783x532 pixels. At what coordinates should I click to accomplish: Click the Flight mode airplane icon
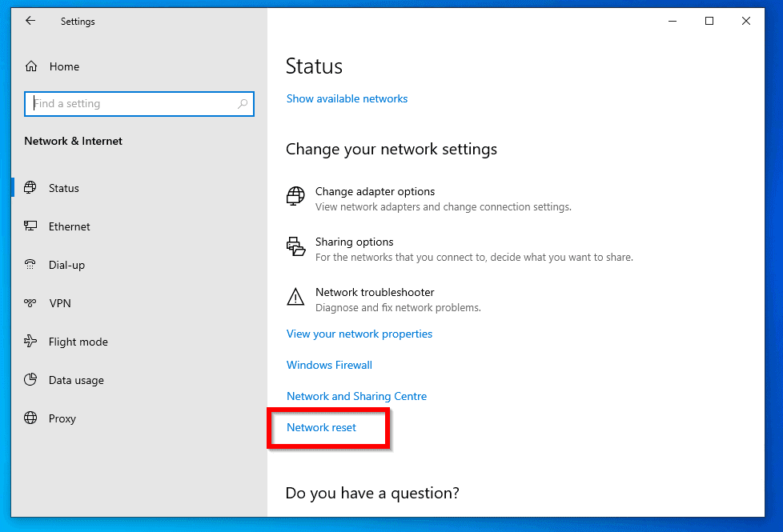[30, 342]
